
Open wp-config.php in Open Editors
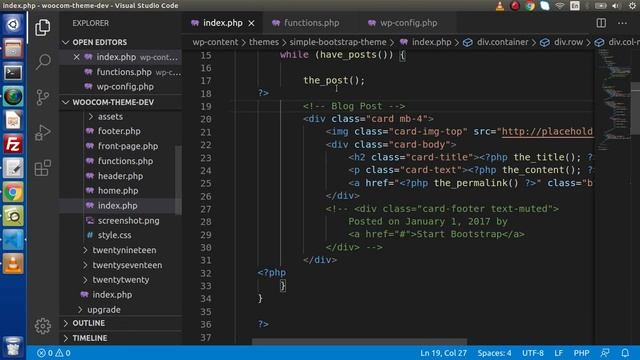[x=125, y=87]
